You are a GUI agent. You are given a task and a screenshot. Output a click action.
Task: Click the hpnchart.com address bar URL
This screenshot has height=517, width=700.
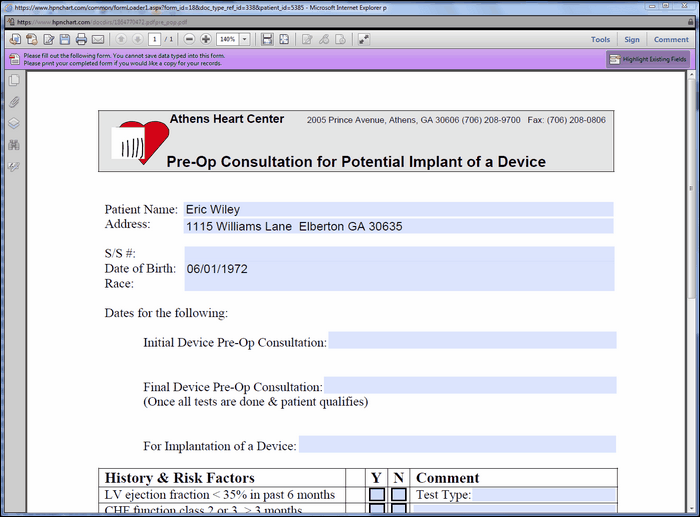tap(102, 22)
